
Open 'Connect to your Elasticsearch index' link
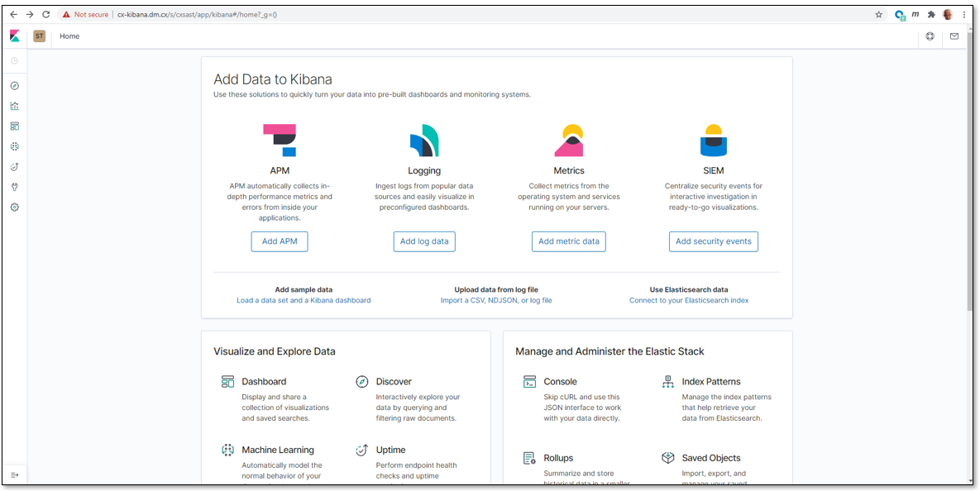coord(689,301)
